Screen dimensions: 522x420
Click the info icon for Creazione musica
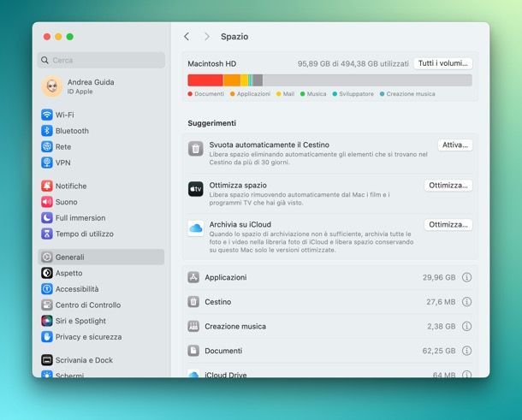466,326
